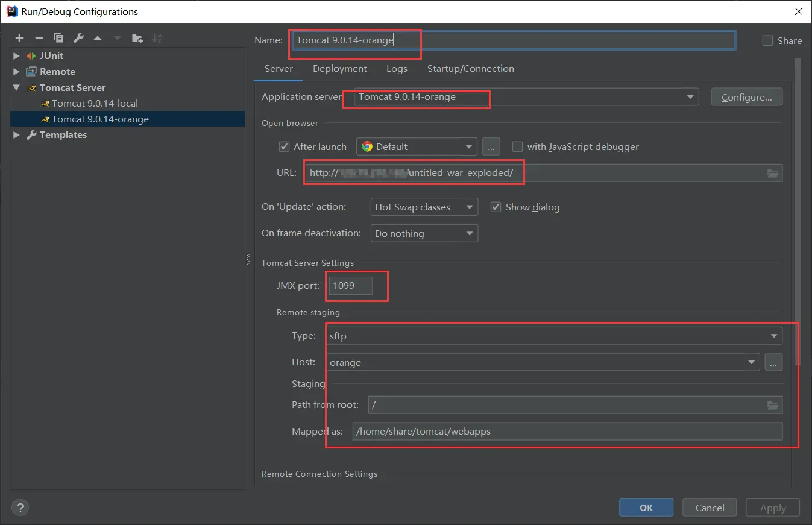
Task: Click the Name input field
Action: [512, 40]
